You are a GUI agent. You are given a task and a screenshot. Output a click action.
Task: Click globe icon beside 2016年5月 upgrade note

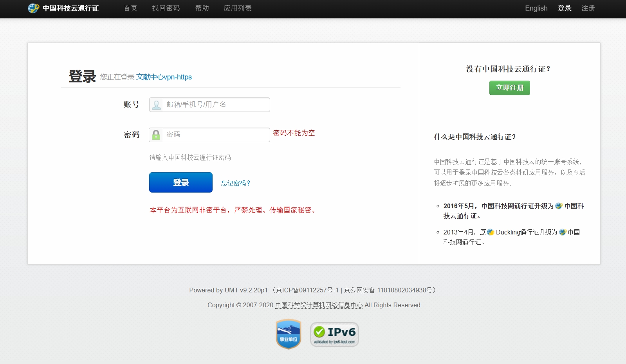coord(559,206)
